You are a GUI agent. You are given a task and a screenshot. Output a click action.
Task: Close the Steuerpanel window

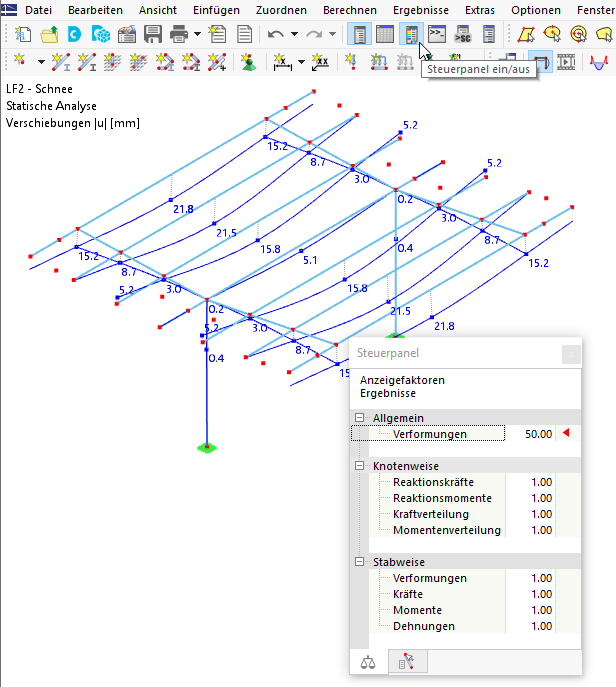tap(571, 354)
